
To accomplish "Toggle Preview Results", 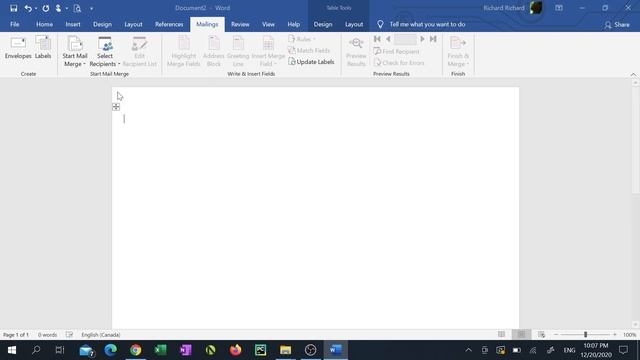I will tap(356, 52).
